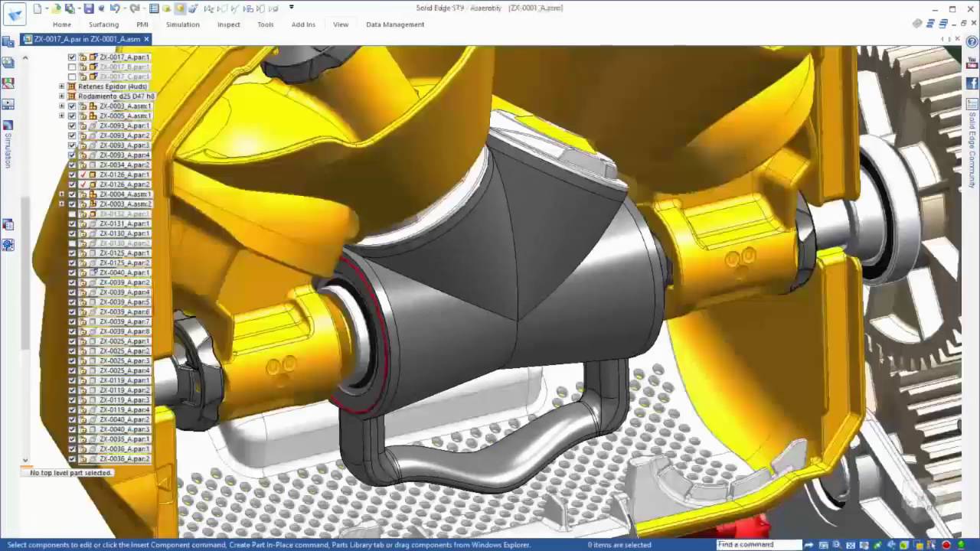Click the Redo arrow icon

tap(134, 8)
